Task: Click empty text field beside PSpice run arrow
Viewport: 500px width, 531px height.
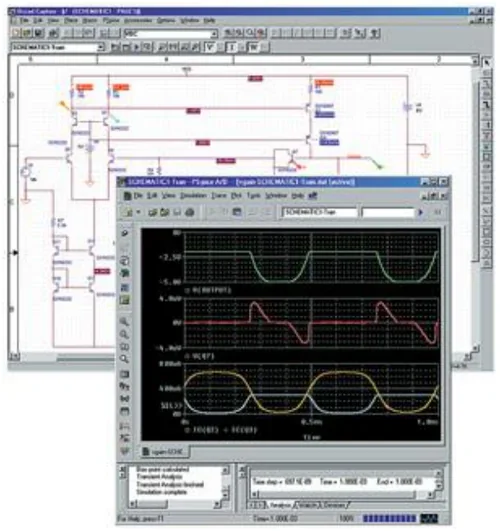Action: click(388, 212)
